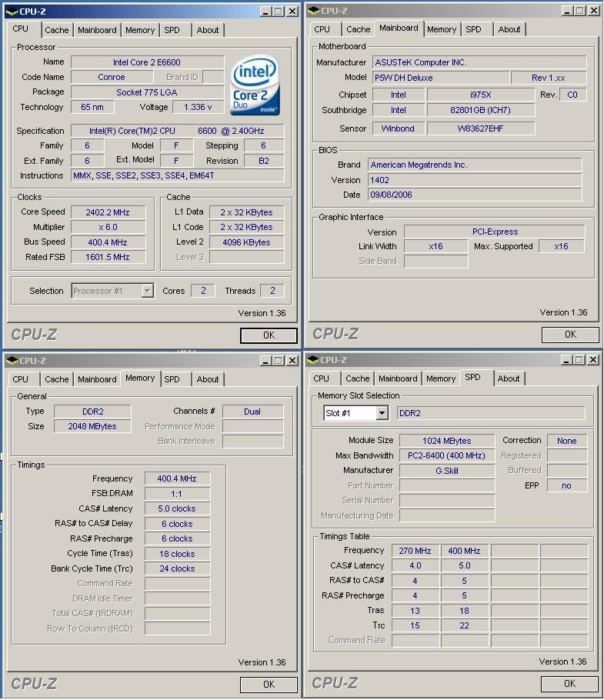Close the Mainboard tab window
The image size is (604, 700).
[594, 11]
